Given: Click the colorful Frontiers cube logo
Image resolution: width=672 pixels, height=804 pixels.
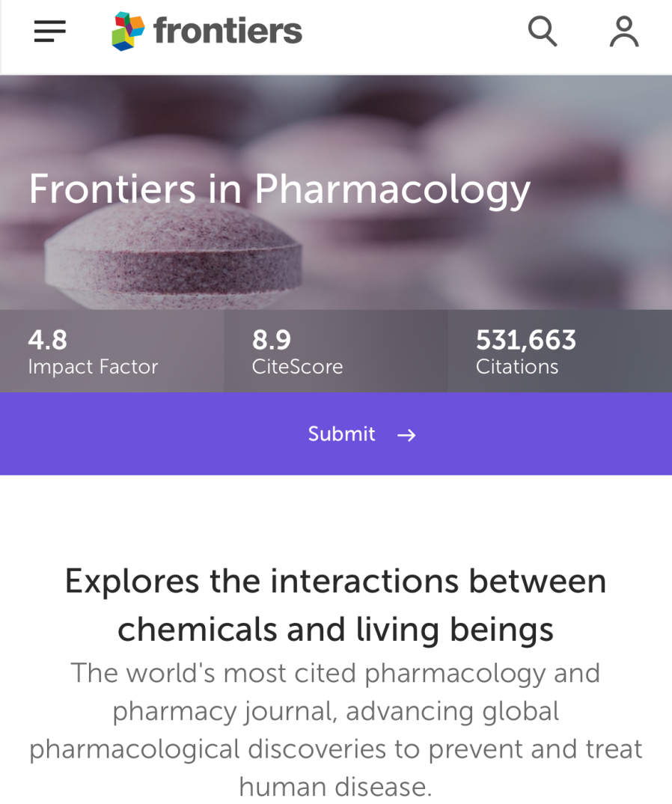Looking at the screenshot, I should click(127, 31).
